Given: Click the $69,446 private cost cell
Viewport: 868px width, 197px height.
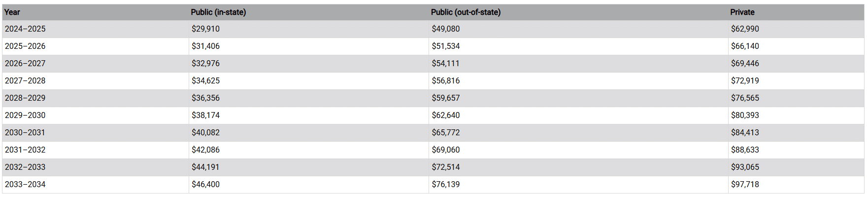Looking at the screenshot, I should [796, 64].
